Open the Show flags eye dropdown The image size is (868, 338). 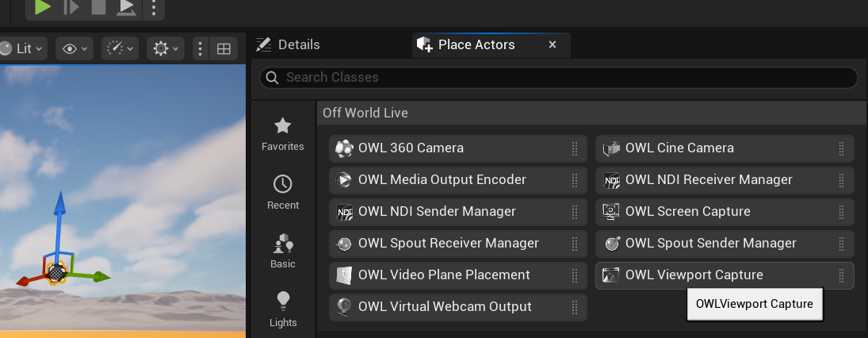coord(75,48)
